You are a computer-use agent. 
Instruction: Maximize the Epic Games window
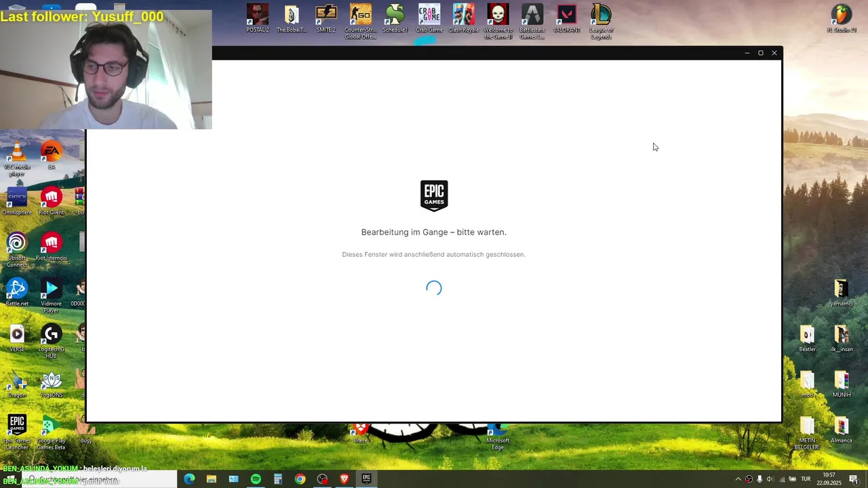pyautogui.click(x=761, y=53)
